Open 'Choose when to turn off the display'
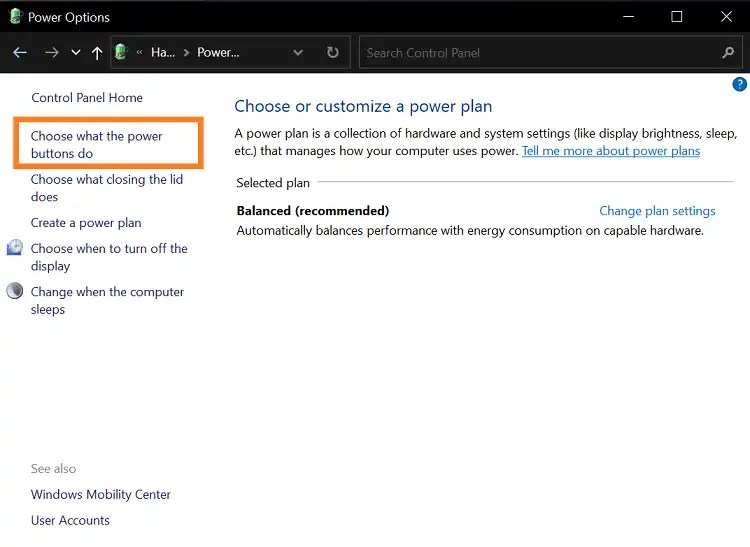The image size is (750, 547). tap(109, 257)
